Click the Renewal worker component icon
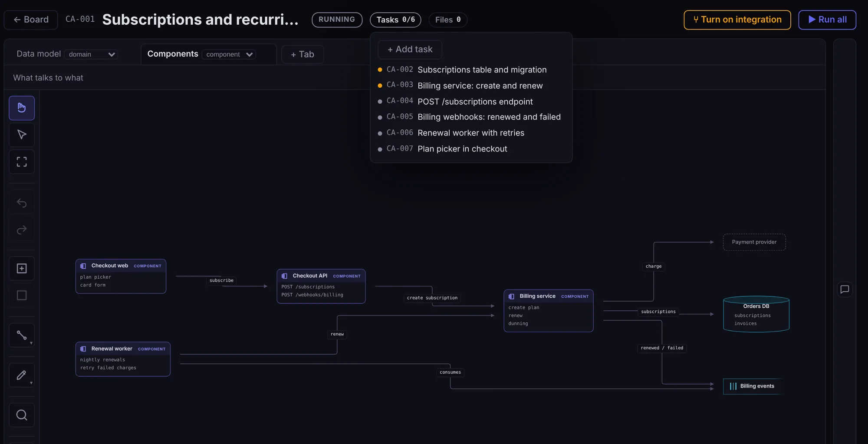Screen dimensions: 868x444 pos(83,349)
